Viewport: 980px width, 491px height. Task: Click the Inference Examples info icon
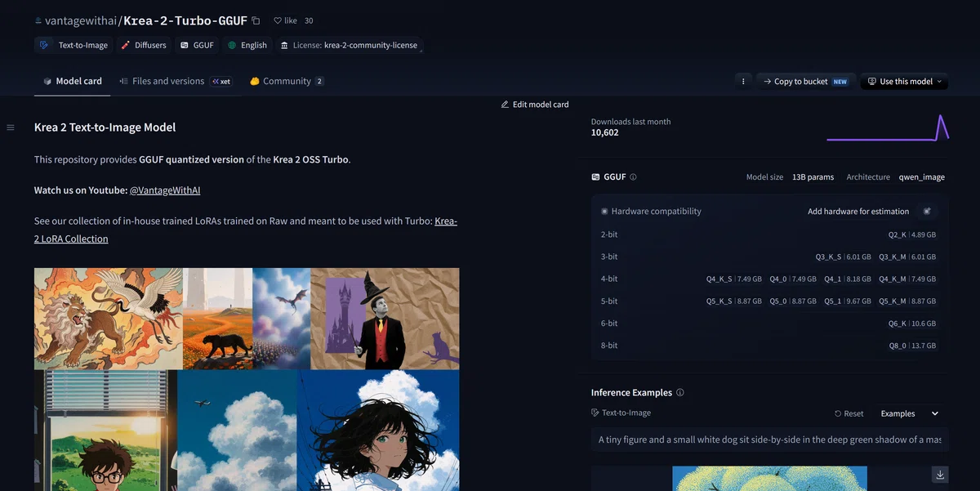(680, 393)
